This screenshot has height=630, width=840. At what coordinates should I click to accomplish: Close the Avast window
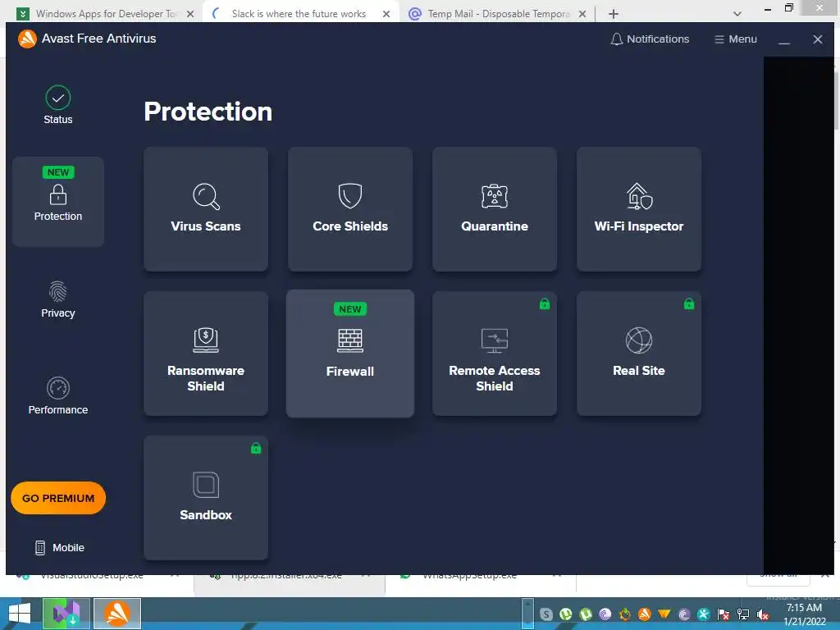coord(818,39)
